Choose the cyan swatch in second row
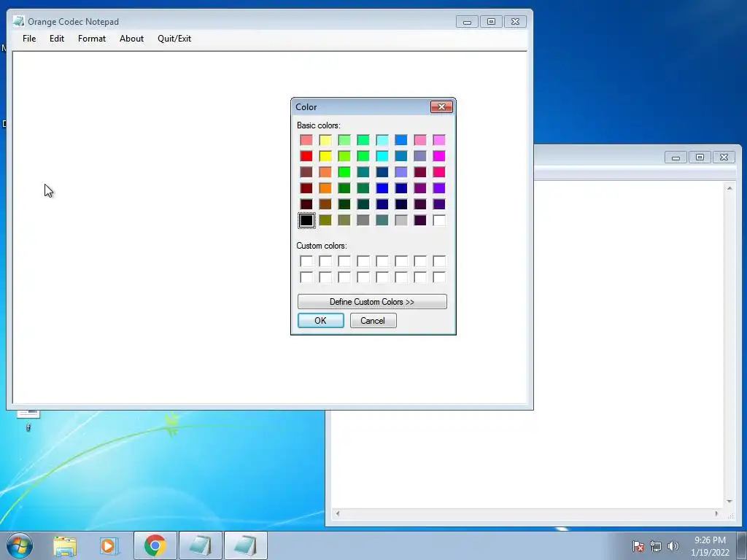 click(382, 156)
